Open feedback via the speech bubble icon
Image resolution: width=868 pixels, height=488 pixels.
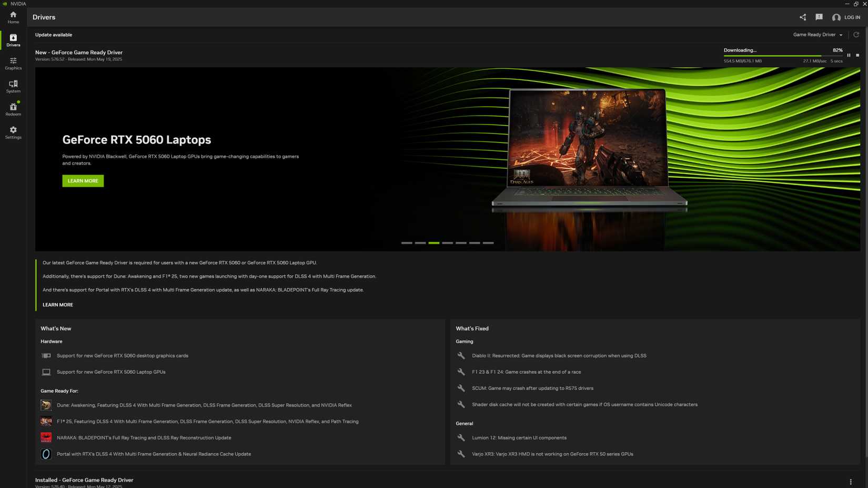pyautogui.click(x=819, y=17)
